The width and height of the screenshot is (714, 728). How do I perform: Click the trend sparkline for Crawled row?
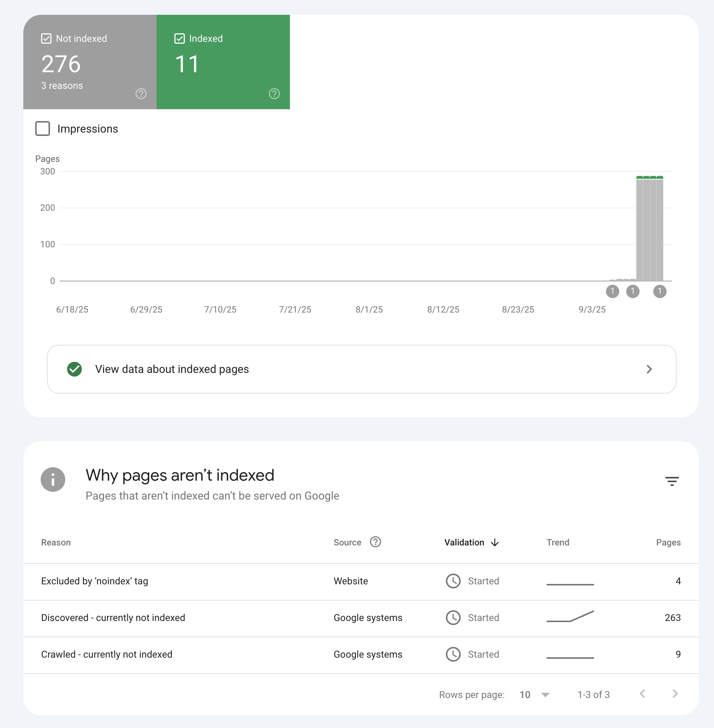(570, 658)
